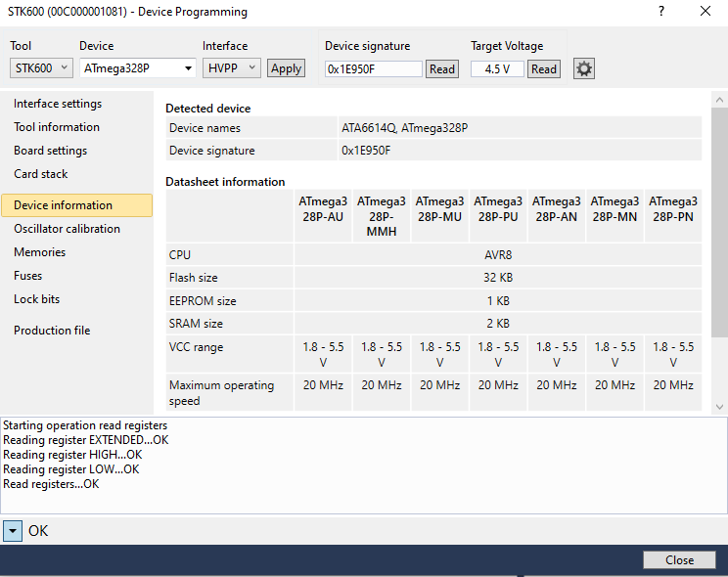Click the EEPROM size value 1 KB
The image size is (728, 577).
498,300
